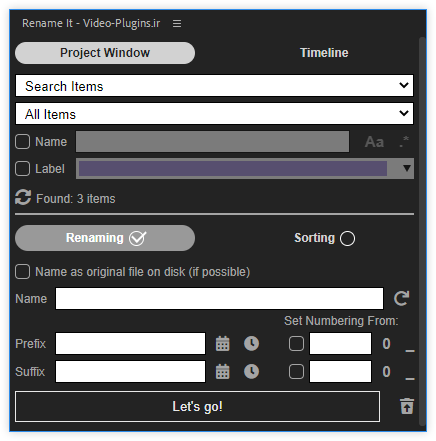Enable the Name search filter checkbox
Viewport: 436px width, 441px height.
click(22, 142)
